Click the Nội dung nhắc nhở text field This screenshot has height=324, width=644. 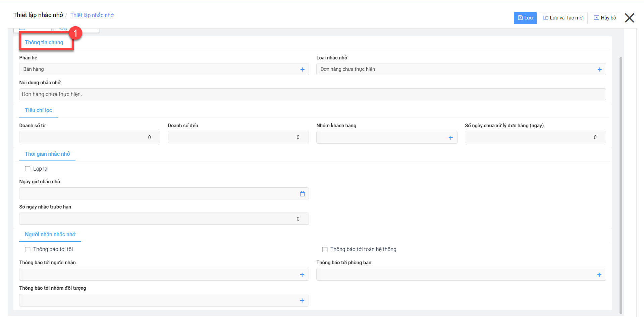pyautogui.click(x=312, y=94)
